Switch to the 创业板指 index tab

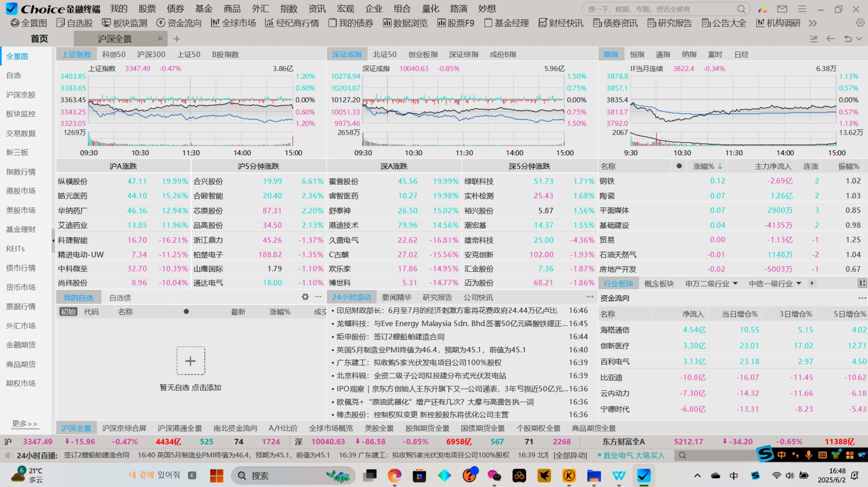click(x=422, y=54)
